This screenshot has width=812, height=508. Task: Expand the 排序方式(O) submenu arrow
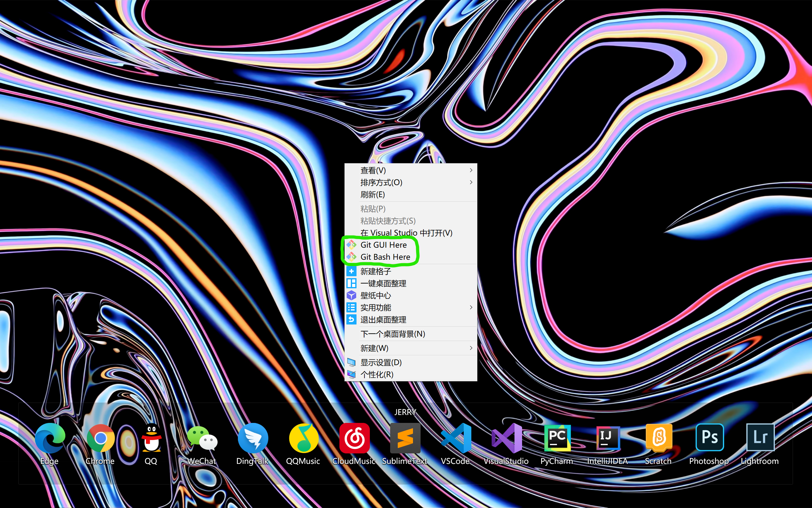point(471,182)
